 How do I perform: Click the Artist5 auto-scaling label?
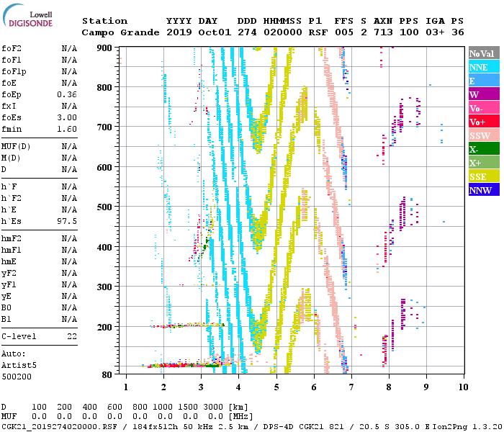(19, 366)
